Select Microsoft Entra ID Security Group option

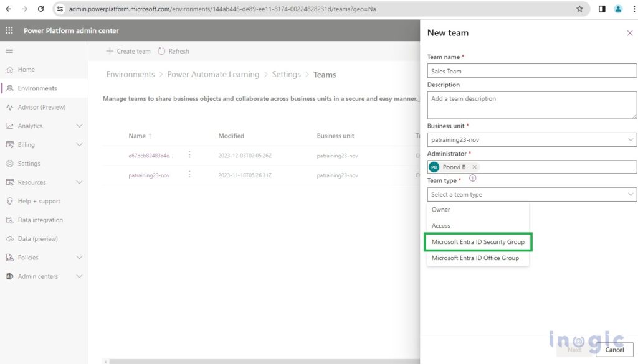(478, 242)
